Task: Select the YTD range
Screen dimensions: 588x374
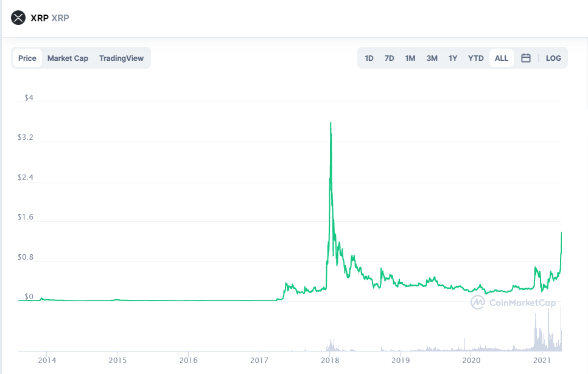Action: tap(475, 58)
